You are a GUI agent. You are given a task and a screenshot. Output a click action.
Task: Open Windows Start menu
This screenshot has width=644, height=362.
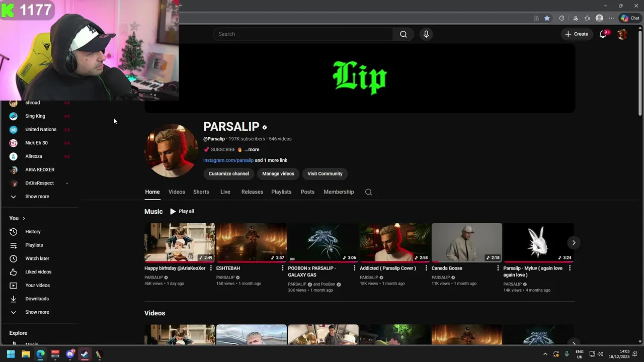coord(11,354)
